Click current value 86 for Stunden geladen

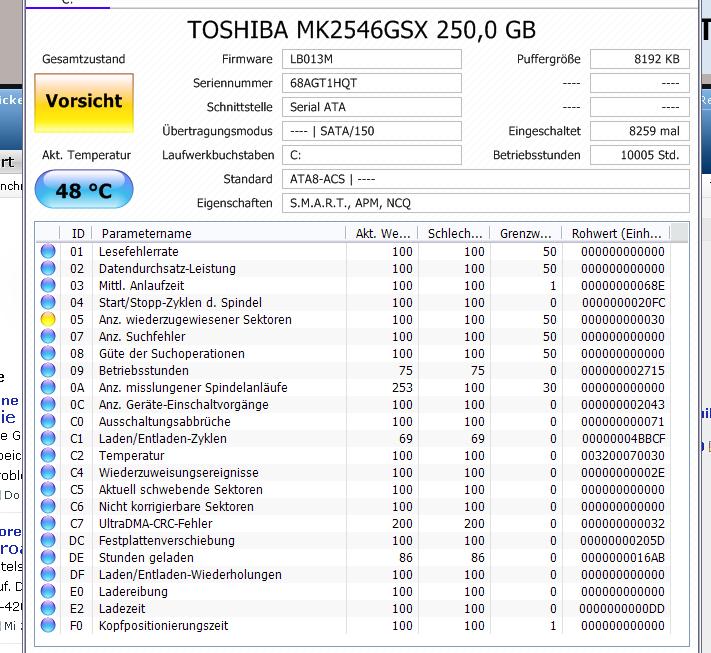[406, 558]
